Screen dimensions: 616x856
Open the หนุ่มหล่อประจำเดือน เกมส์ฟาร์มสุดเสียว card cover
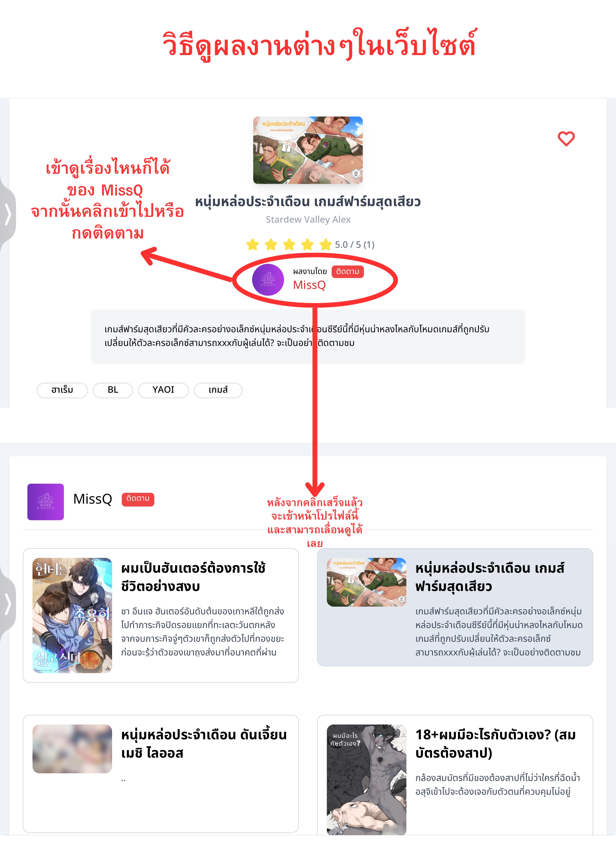[366, 582]
